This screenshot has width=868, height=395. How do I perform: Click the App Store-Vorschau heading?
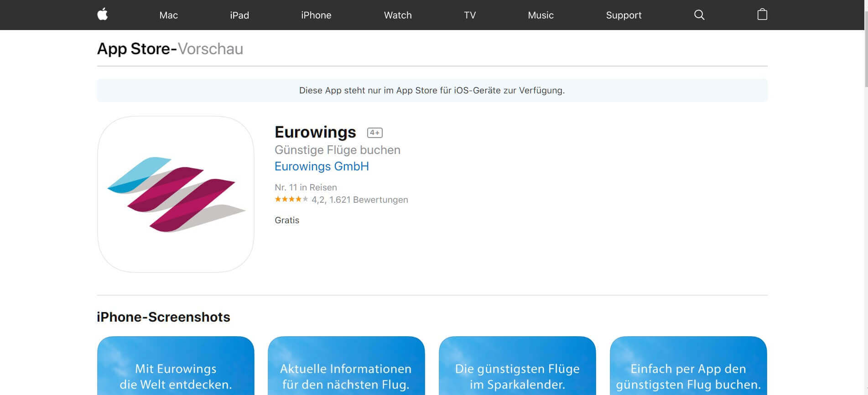click(170, 49)
